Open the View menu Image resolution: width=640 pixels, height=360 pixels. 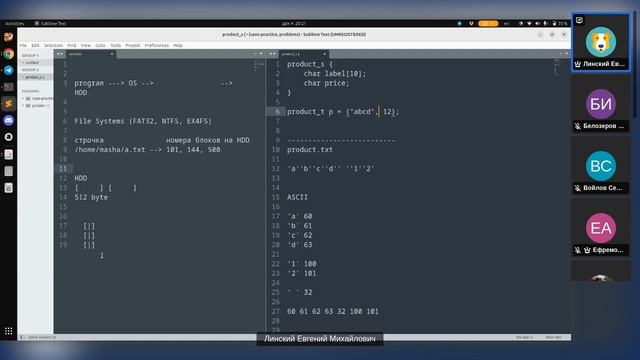[86, 45]
